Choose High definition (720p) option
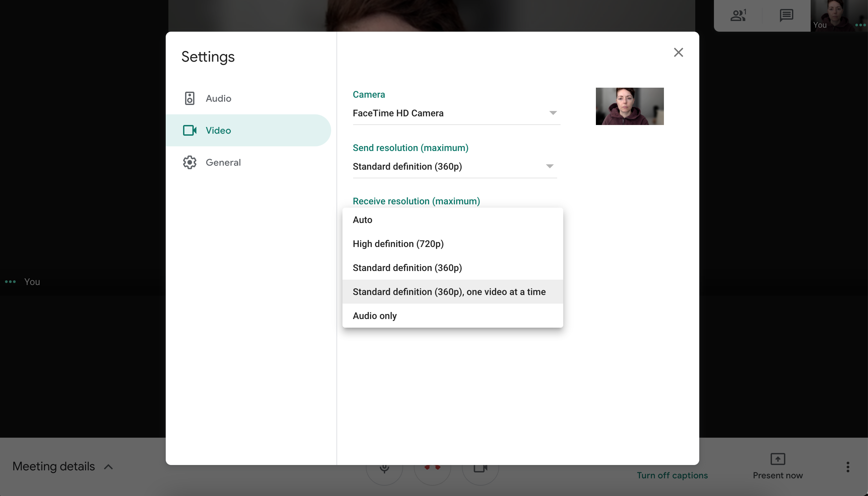 tap(453, 244)
